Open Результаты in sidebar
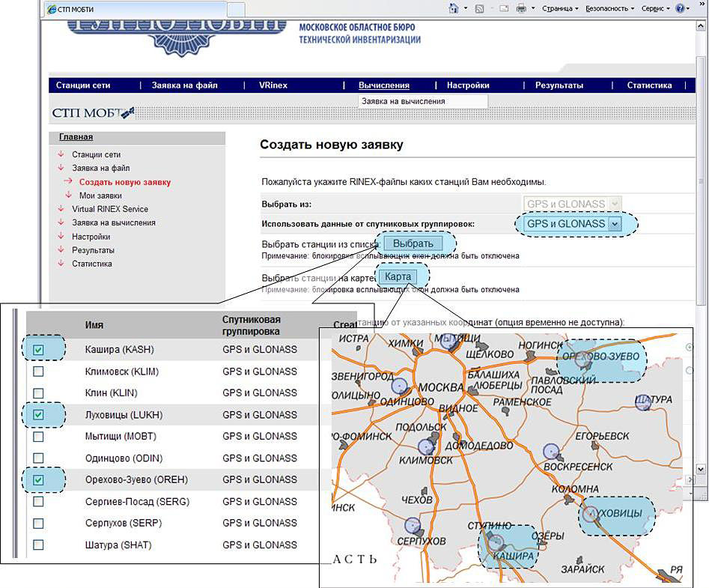Screen dimensions: 709x588 (93, 250)
